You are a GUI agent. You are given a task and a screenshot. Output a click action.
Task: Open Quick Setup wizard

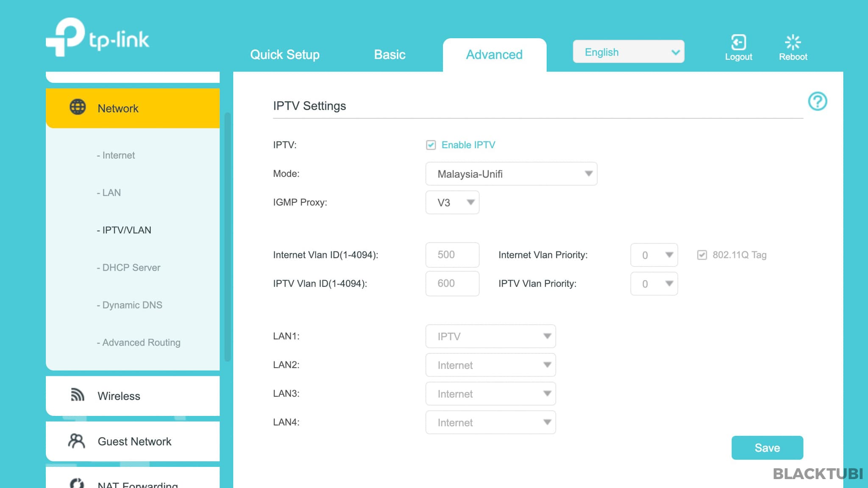[x=284, y=54]
